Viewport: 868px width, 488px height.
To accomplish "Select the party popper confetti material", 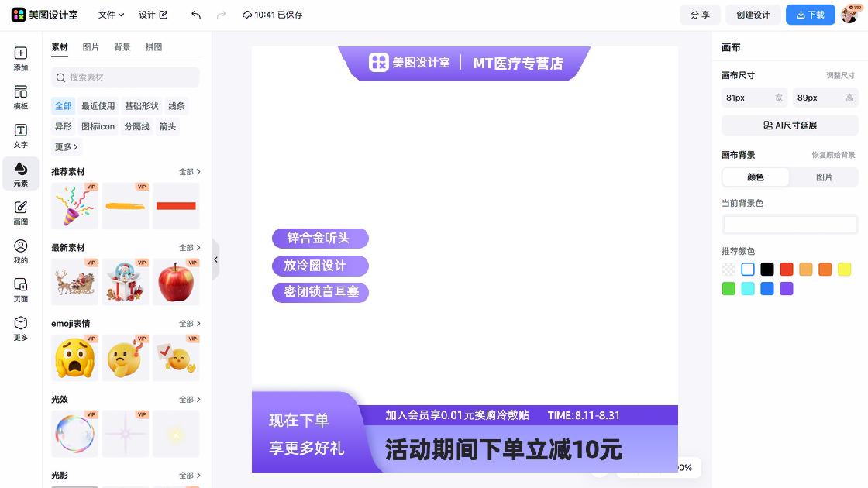I will point(74,206).
